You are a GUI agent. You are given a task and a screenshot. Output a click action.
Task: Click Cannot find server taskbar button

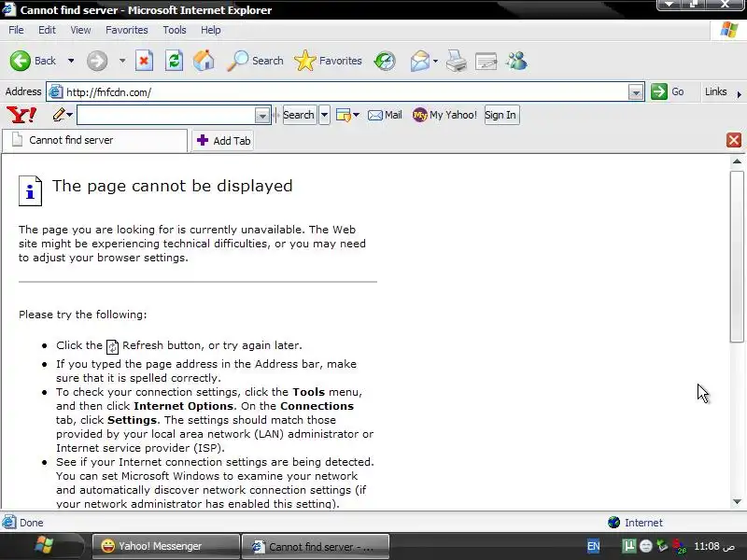[316, 547]
